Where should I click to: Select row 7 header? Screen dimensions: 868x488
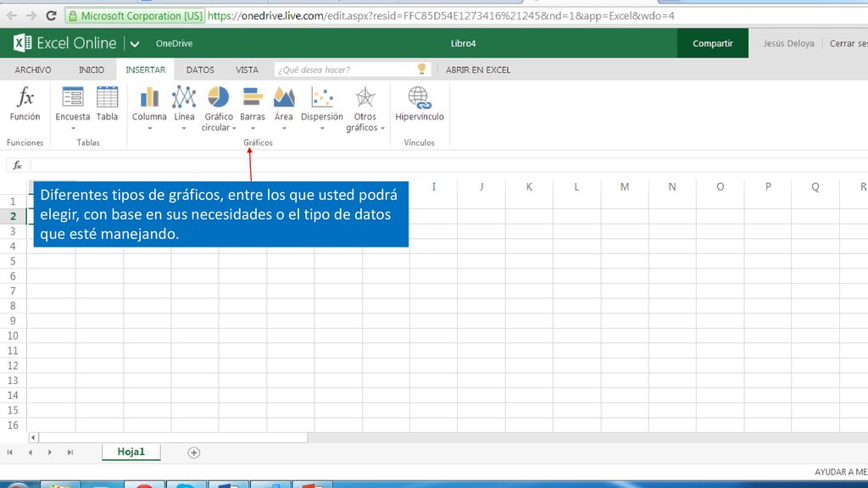coord(14,291)
